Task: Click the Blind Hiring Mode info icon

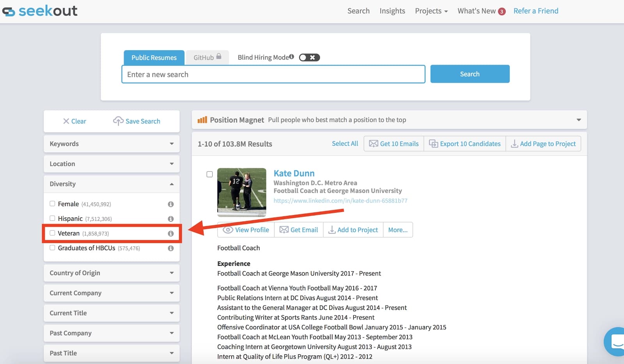Action: (x=291, y=57)
